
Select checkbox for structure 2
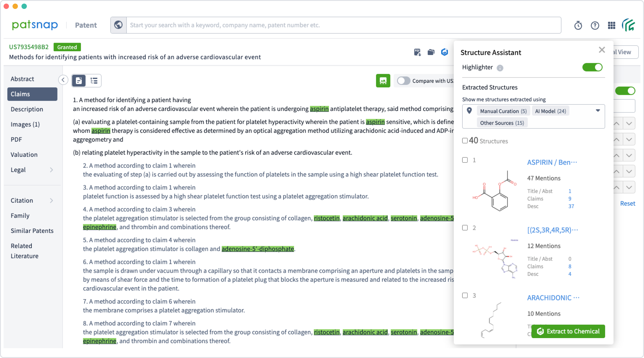coord(465,228)
